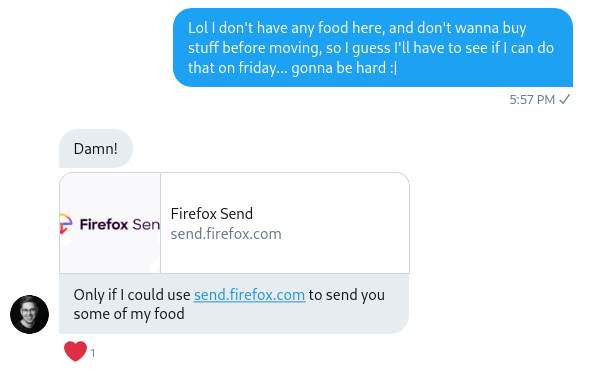This screenshot has height=373, width=591.
Task: Click the "to send you" text after the link
Action: point(347,295)
